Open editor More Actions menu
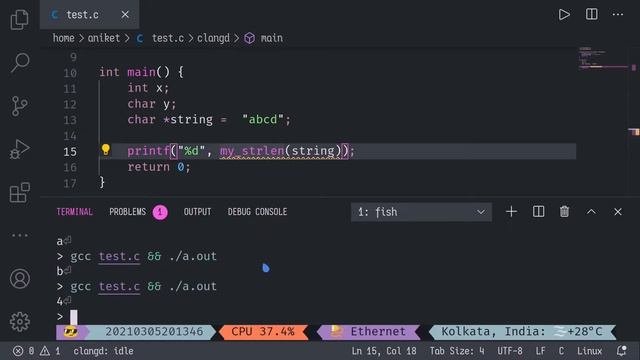This screenshot has height=360, width=640. click(x=618, y=15)
